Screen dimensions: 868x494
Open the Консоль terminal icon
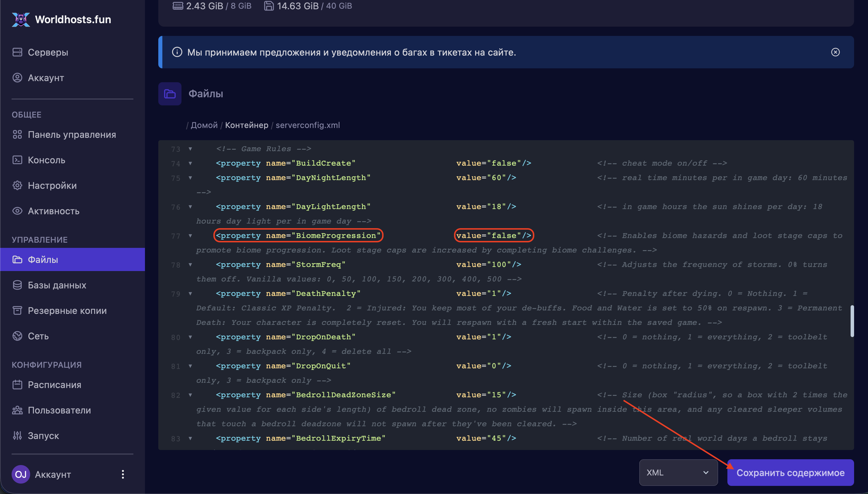[17, 160]
